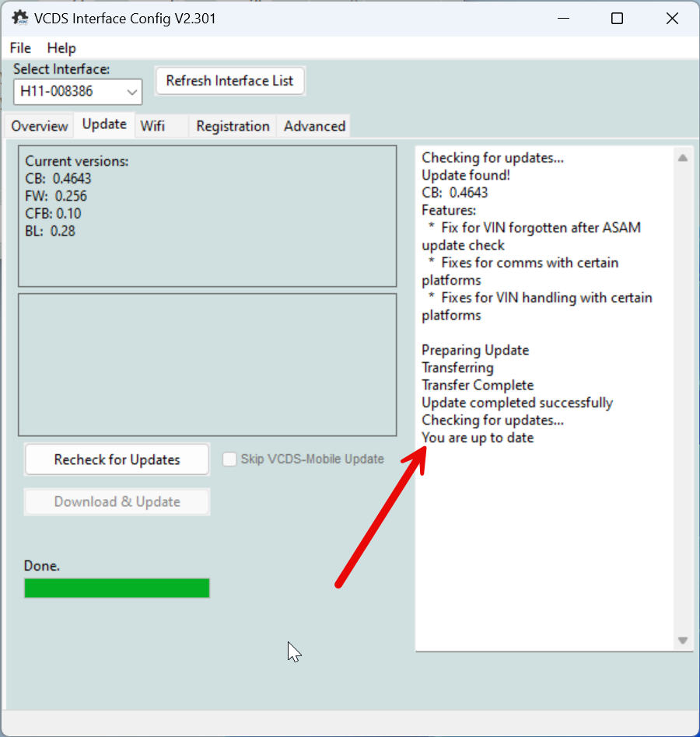The width and height of the screenshot is (700, 737).
Task: Expand the Select Interface dropdown H11-008386
Action: (78, 91)
